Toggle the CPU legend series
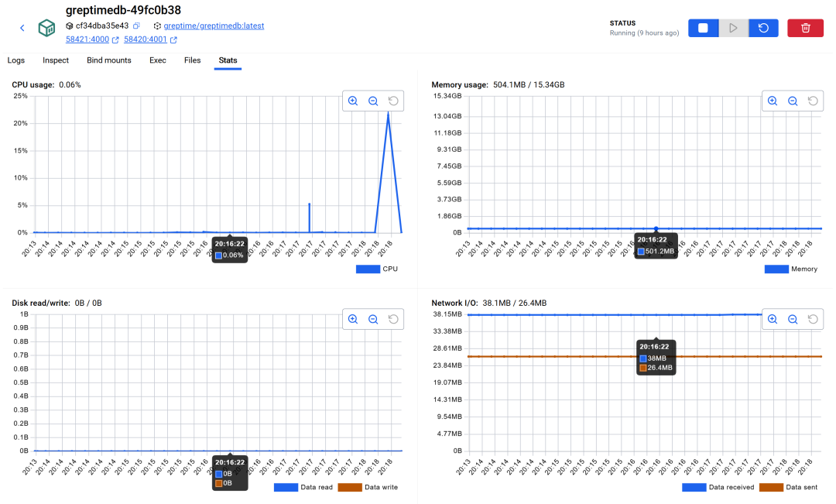The width and height of the screenshot is (836, 504). pos(377,269)
